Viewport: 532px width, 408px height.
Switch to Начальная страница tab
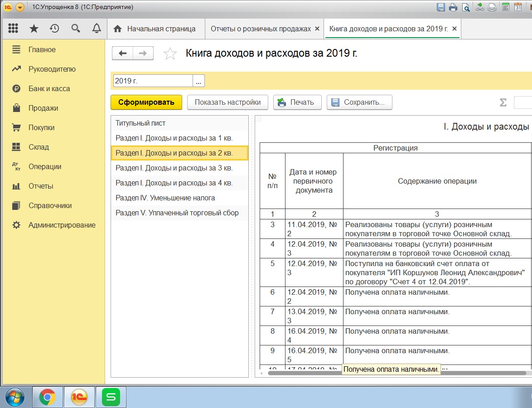click(155, 29)
